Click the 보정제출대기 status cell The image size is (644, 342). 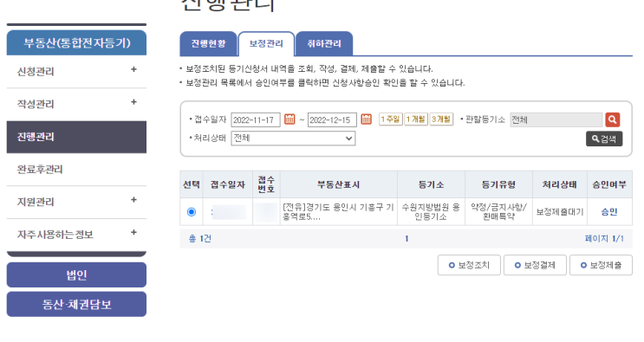coord(560,212)
